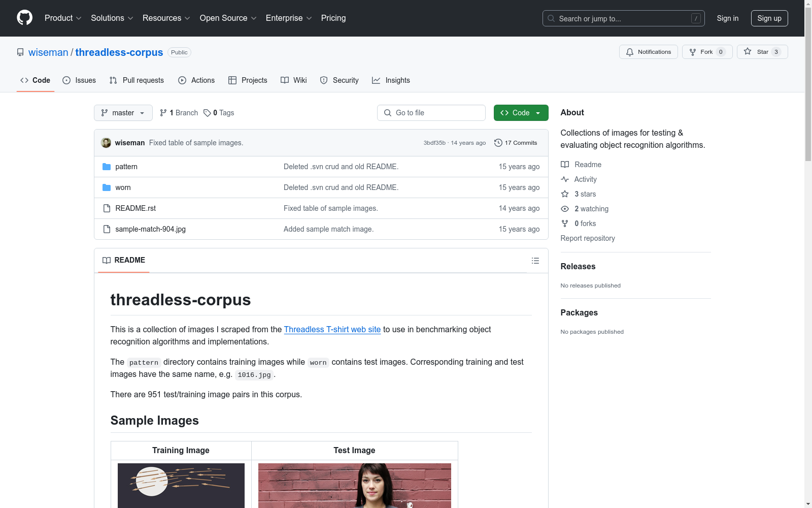
Task: Follow the Threadless T-shirt web site link
Action: click(332, 329)
